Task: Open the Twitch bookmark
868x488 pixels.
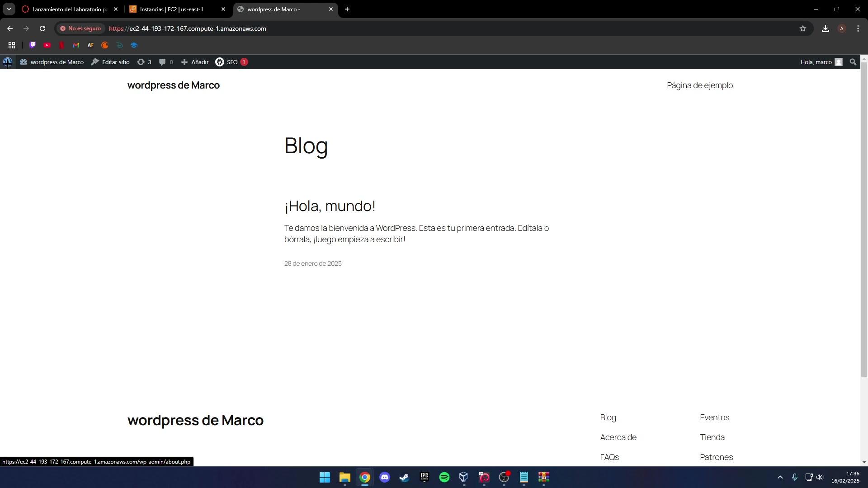Action: pyautogui.click(x=33, y=45)
